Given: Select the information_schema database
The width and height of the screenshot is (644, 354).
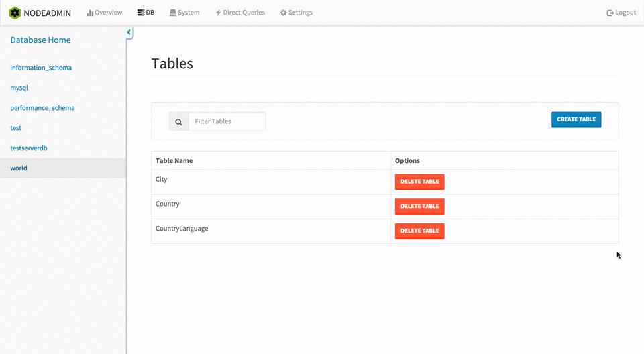Looking at the screenshot, I should 41,68.
